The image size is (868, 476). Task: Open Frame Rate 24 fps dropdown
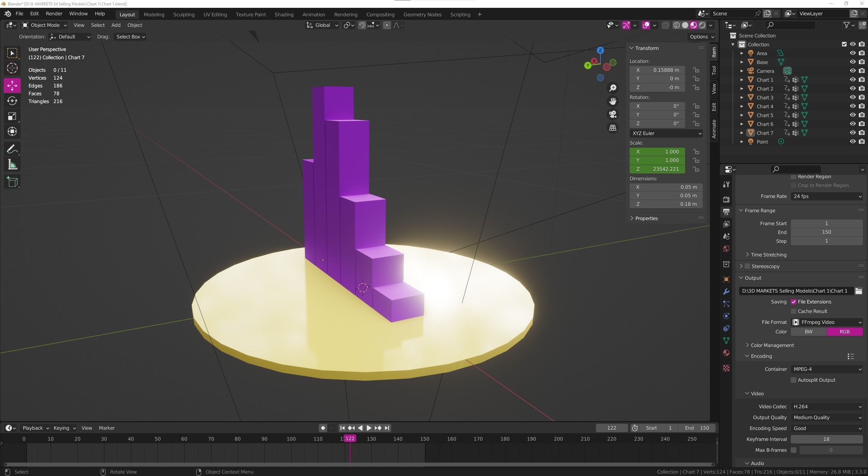pos(827,196)
